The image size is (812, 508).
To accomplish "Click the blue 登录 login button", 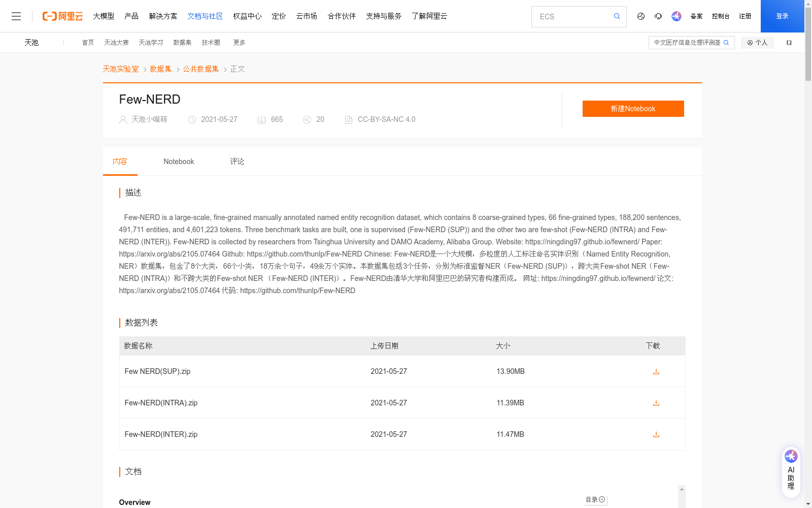I will [782, 16].
